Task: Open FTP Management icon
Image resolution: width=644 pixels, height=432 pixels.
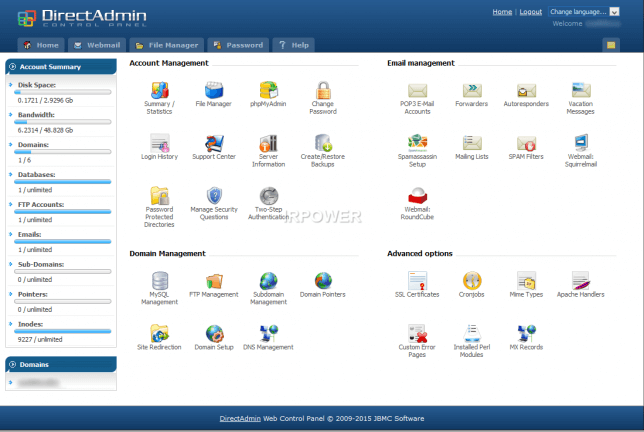Action: 214,281
